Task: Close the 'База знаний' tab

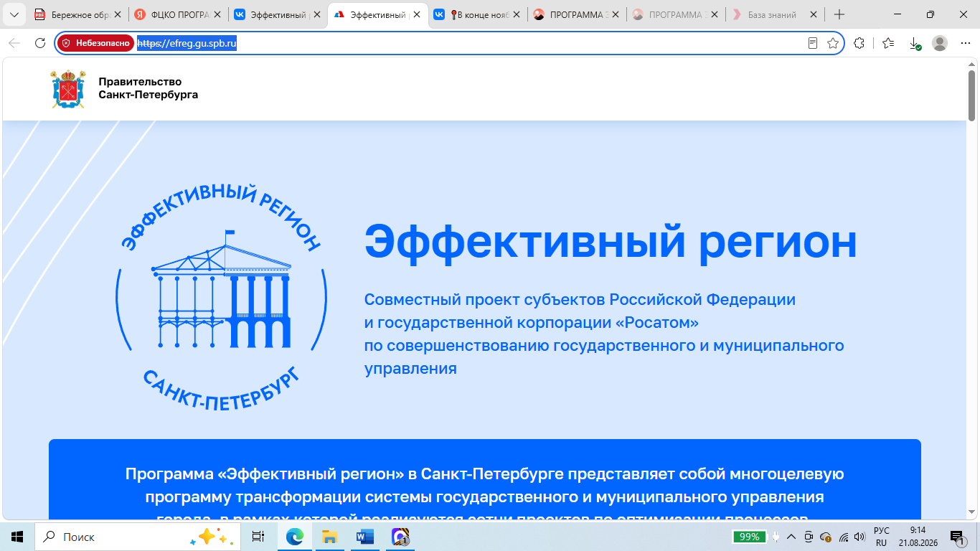Action: (x=814, y=14)
